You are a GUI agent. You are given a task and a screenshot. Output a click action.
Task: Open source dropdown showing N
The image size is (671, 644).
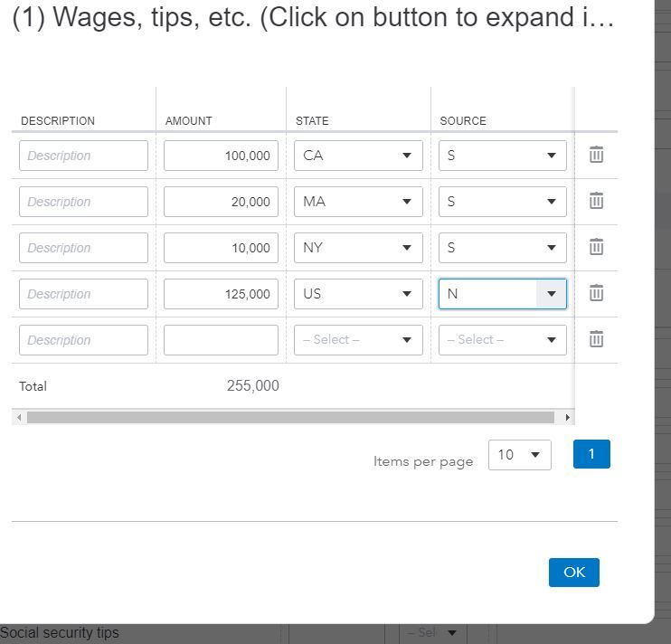click(503, 294)
